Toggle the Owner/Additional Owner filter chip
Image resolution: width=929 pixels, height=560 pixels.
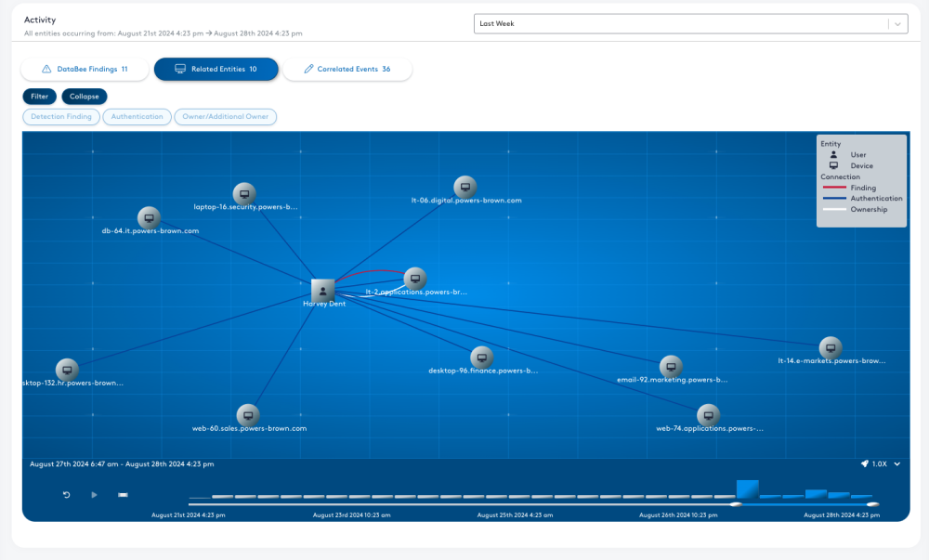click(225, 117)
